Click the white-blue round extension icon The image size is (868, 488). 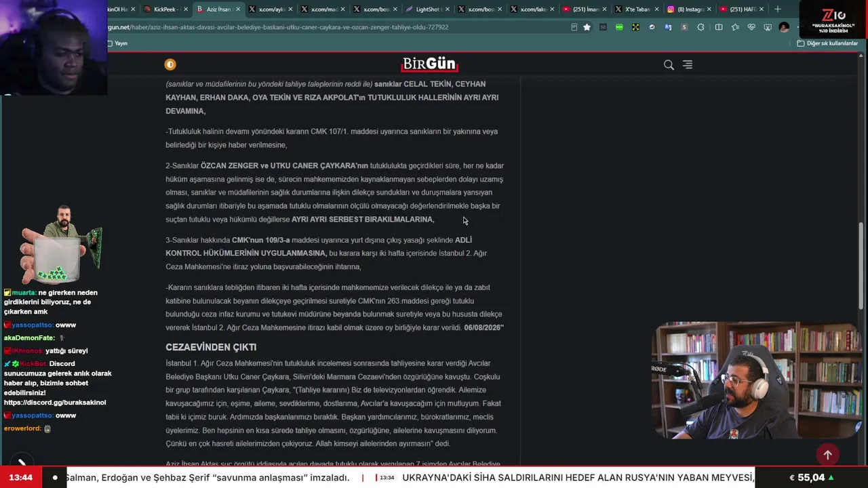point(652,27)
